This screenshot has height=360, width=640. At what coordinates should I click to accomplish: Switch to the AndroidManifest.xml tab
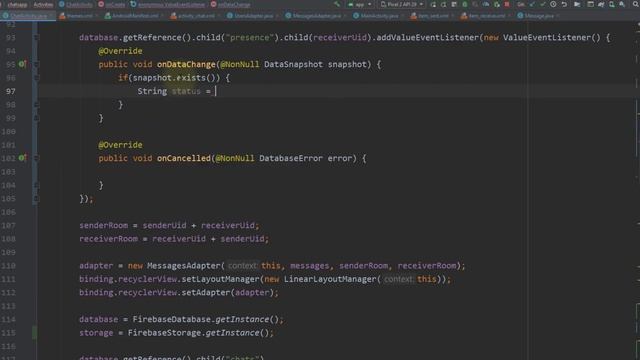(x=133, y=16)
